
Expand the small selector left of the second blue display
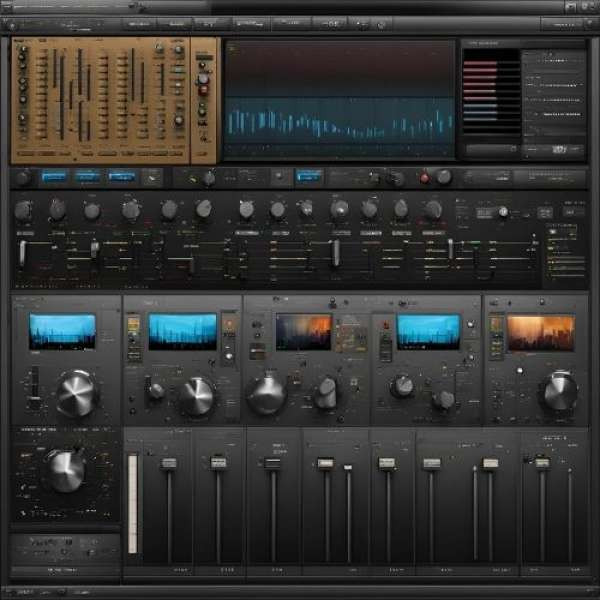click(133, 325)
